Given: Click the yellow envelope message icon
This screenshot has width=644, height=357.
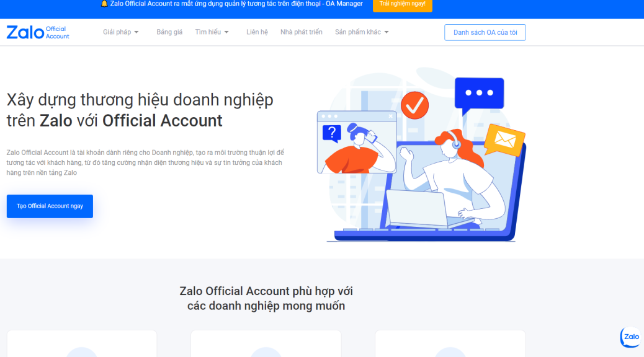Looking at the screenshot, I should (504, 140).
